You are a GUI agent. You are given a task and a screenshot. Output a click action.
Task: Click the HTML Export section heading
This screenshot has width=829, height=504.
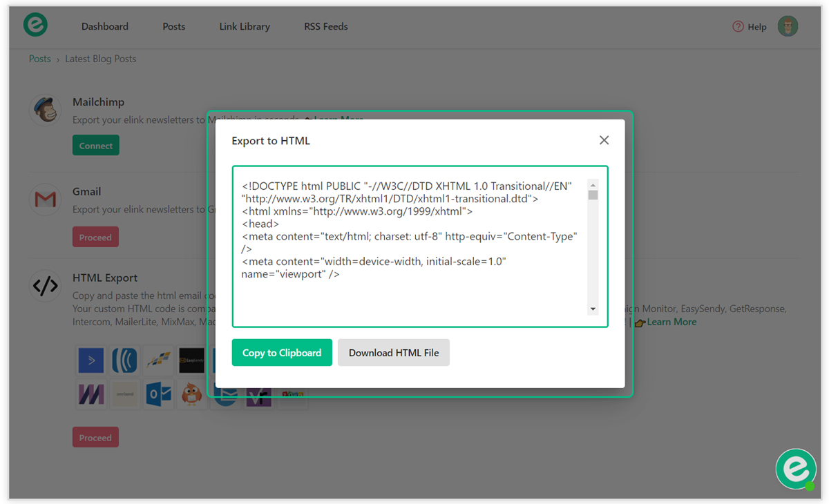(x=105, y=278)
